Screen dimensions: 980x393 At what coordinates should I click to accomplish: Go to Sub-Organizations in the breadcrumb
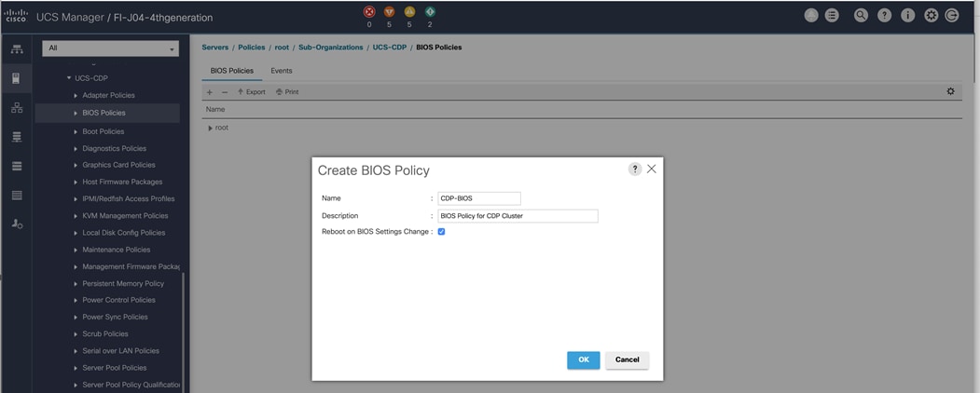tap(331, 47)
